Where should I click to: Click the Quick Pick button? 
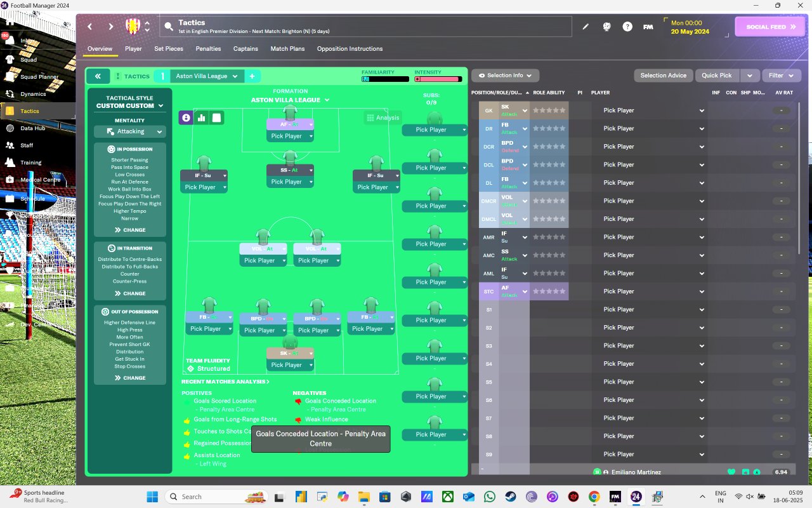click(717, 76)
